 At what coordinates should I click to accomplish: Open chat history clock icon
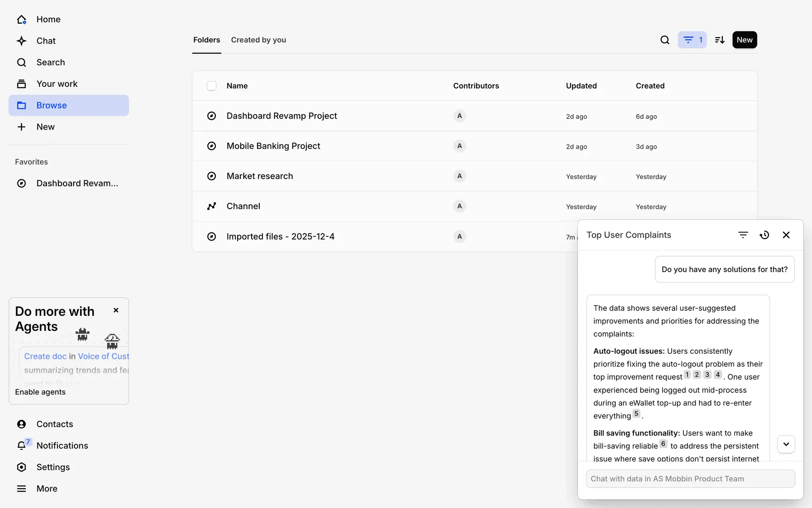click(764, 235)
